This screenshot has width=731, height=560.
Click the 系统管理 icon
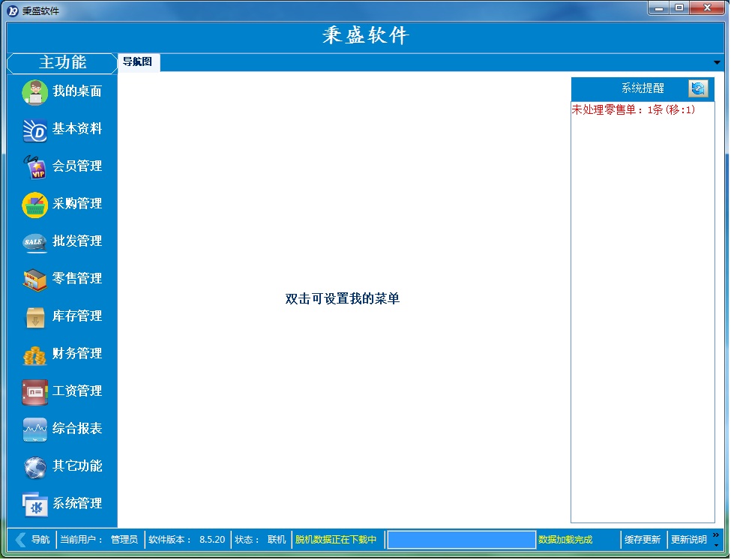click(x=35, y=505)
